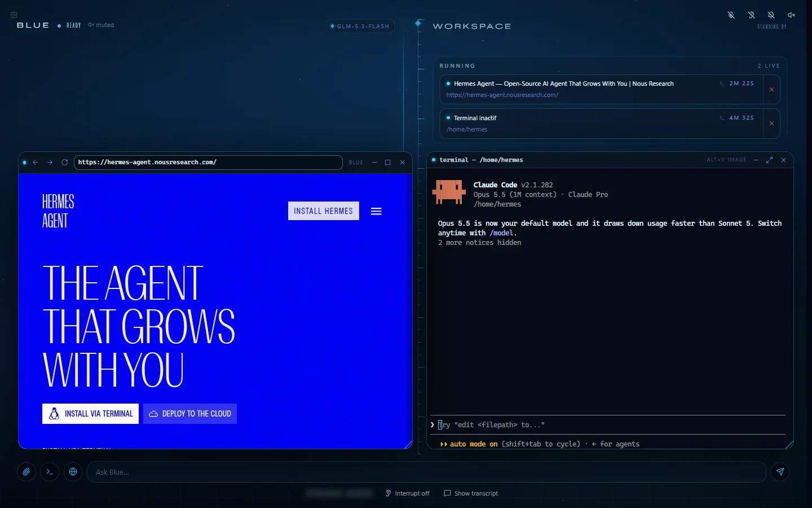Click the /model command text in the terminal
The image size is (812, 508).
click(501, 233)
